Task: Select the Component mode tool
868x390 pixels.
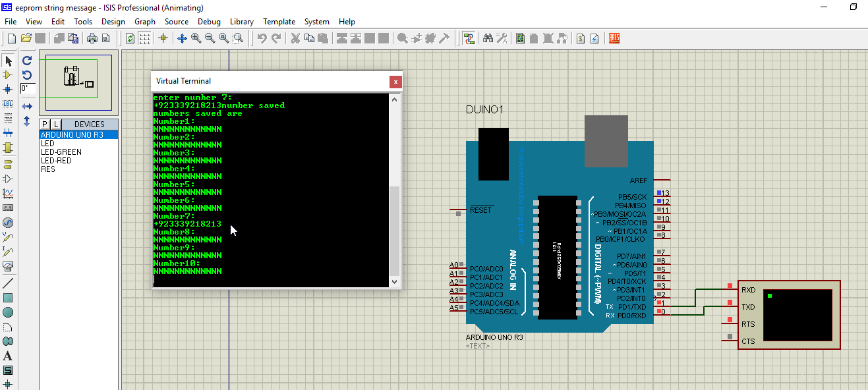Action: tap(8, 75)
